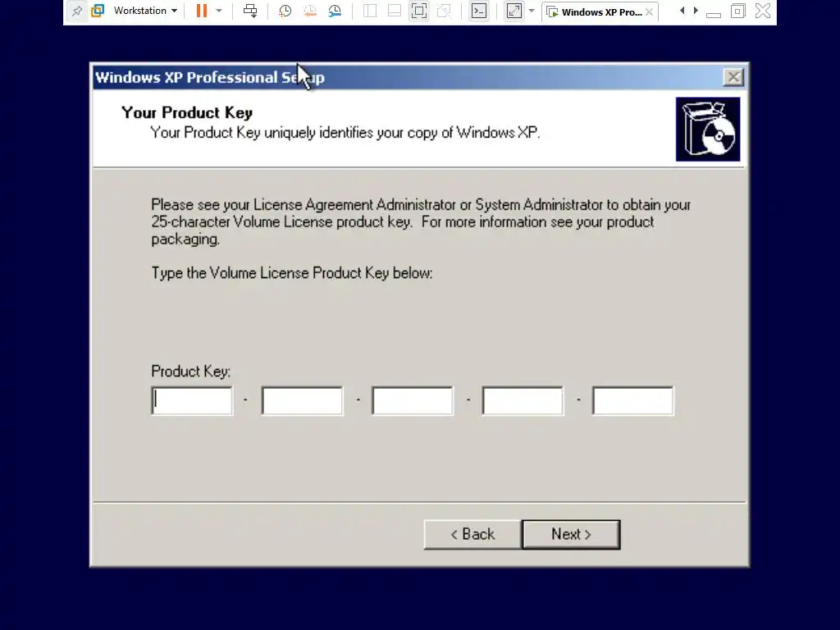Close the Windows XP Professional Setup dialog
Image resolution: width=840 pixels, height=630 pixels.
click(733, 78)
